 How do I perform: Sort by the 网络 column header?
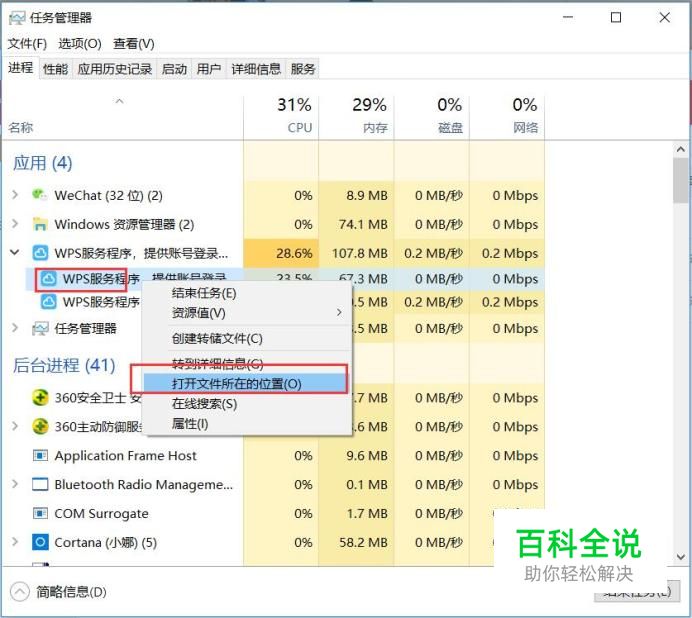pos(507,117)
